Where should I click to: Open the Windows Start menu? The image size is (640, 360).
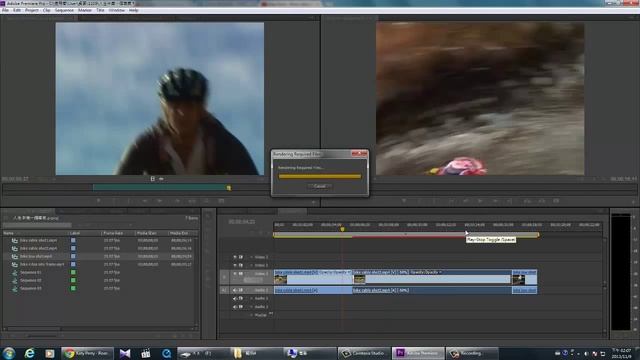tap(9, 353)
